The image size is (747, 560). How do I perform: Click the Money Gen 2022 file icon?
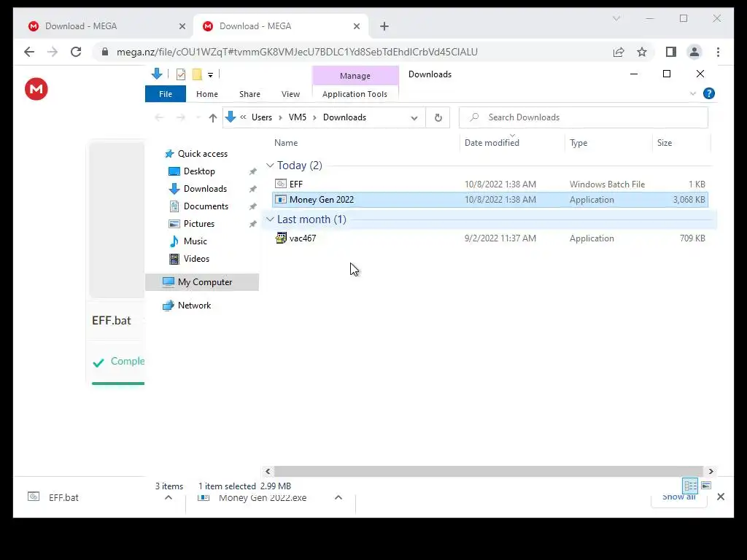pyautogui.click(x=281, y=200)
